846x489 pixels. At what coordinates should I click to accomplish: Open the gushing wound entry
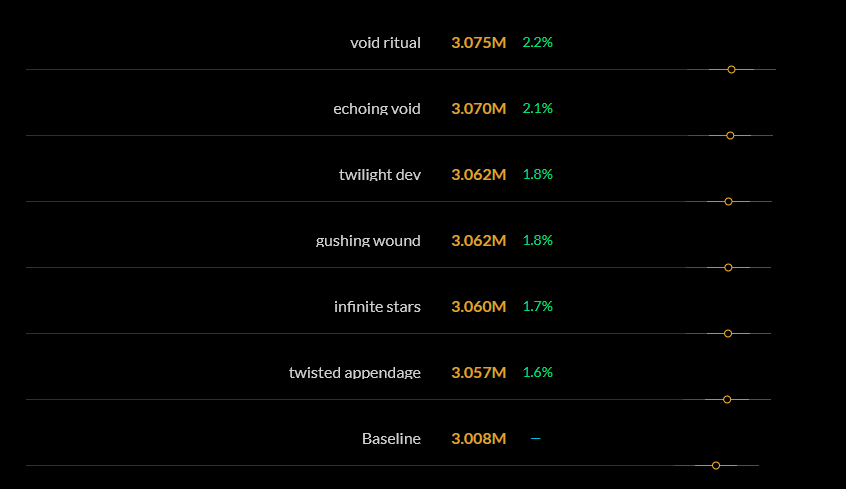(x=368, y=241)
